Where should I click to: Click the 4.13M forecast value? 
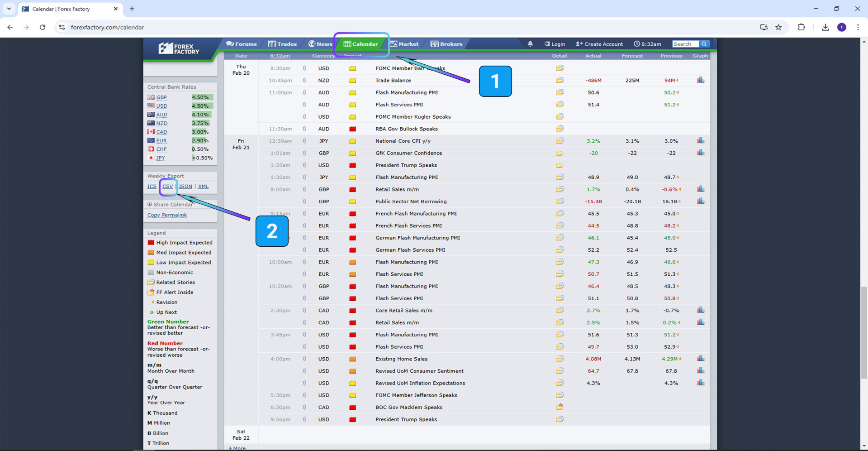[x=632, y=359]
